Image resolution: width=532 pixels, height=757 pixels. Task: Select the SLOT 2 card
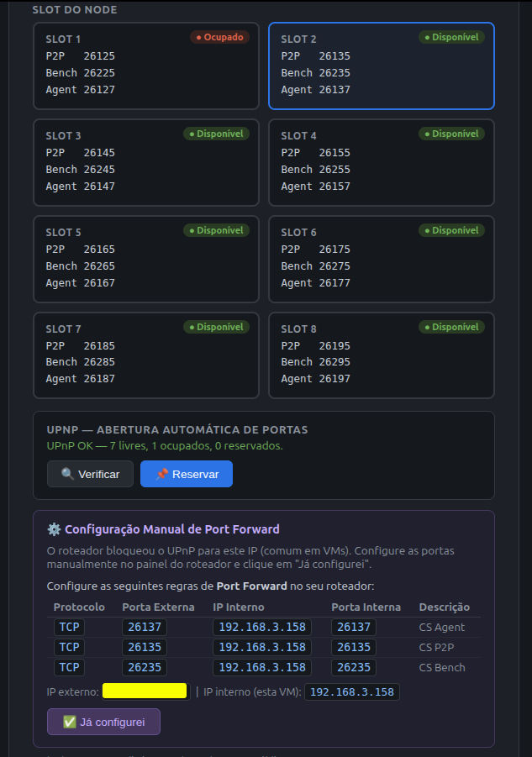[382, 66]
